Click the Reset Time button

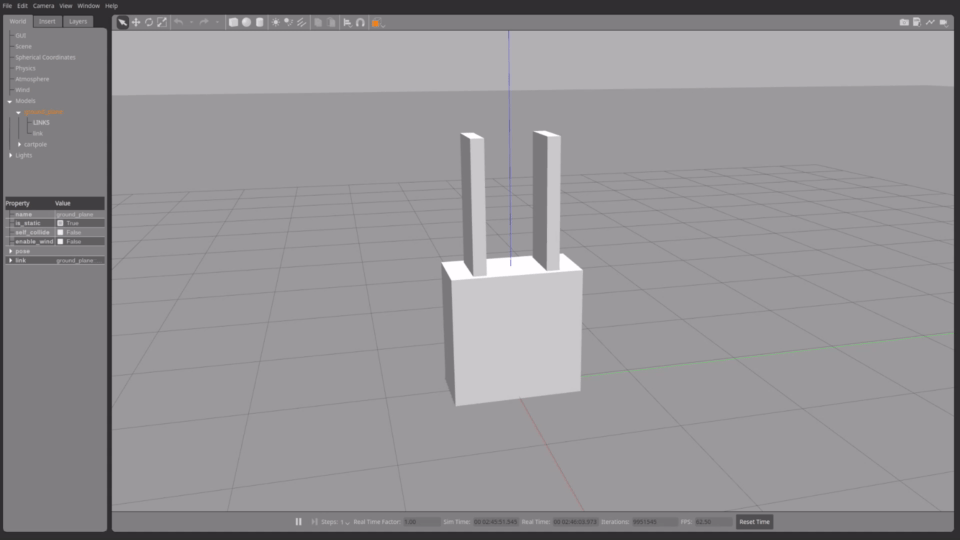tap(754, 522)
